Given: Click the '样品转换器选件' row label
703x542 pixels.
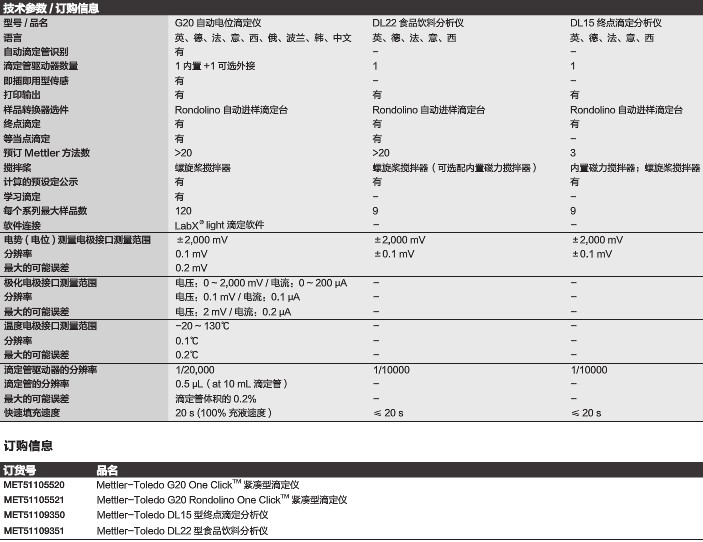Looking at the screenshot, I should (x=36, y=109).
